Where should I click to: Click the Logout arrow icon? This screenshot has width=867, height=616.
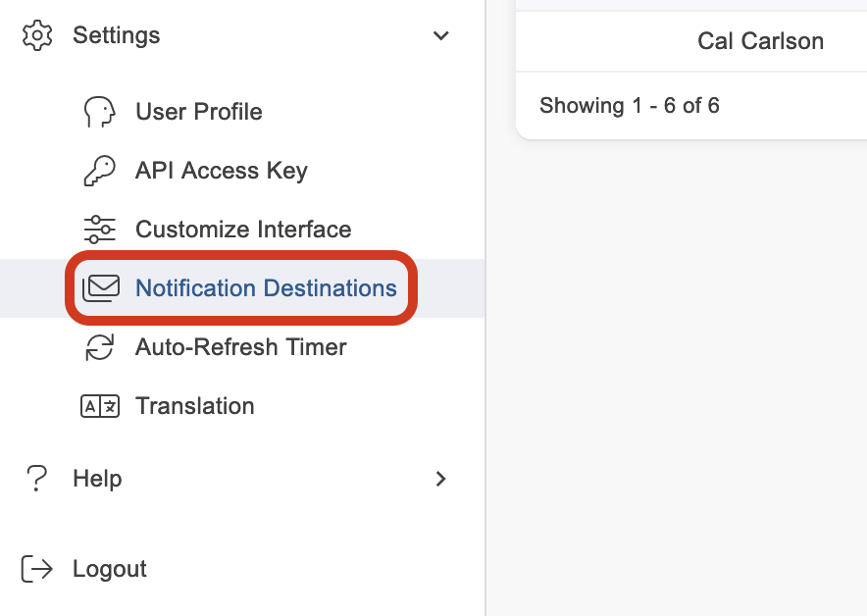tap(36, 569)
